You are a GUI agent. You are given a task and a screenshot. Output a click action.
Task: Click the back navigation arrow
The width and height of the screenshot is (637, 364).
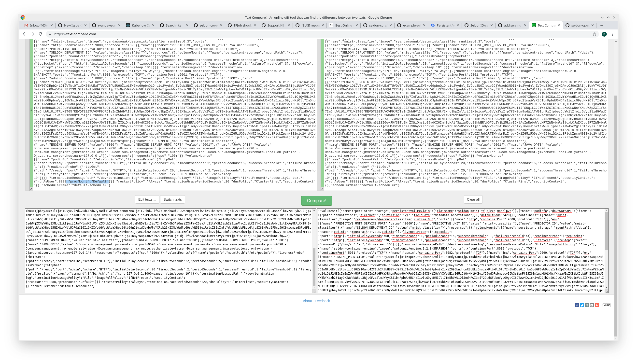(25, 34)
